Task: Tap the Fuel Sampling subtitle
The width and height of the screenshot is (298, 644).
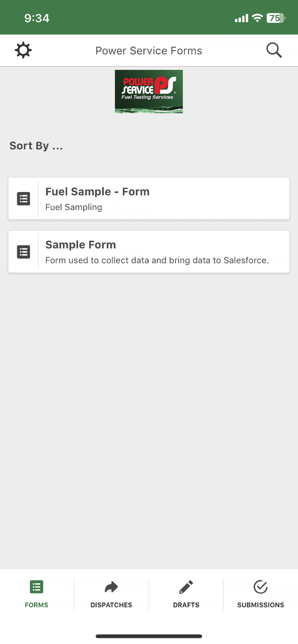Action: (74, 207)
